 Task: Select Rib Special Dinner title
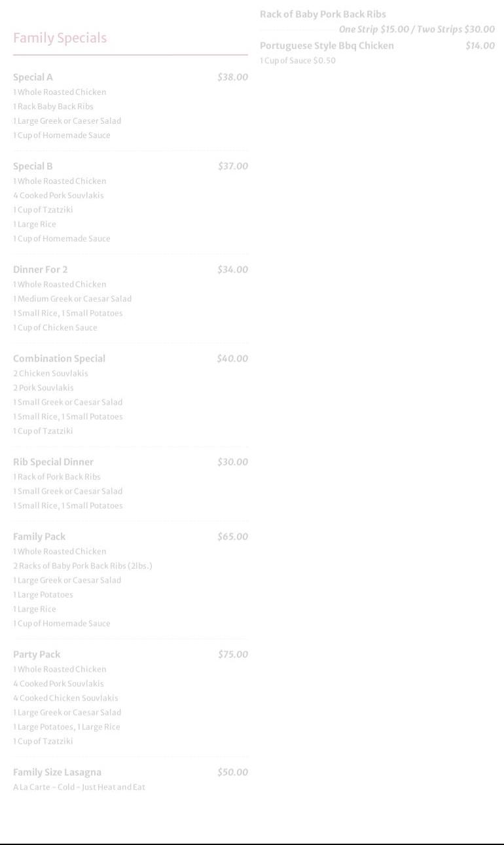pos(53,462)
